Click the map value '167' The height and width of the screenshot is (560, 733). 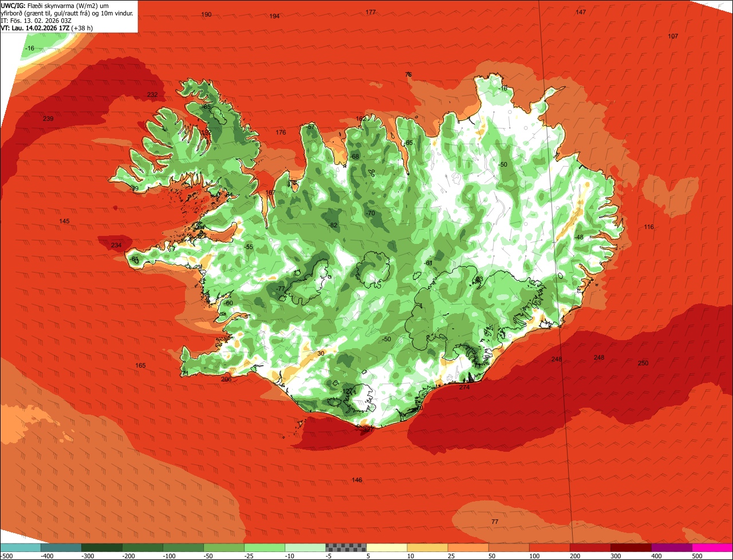point(271,192)
